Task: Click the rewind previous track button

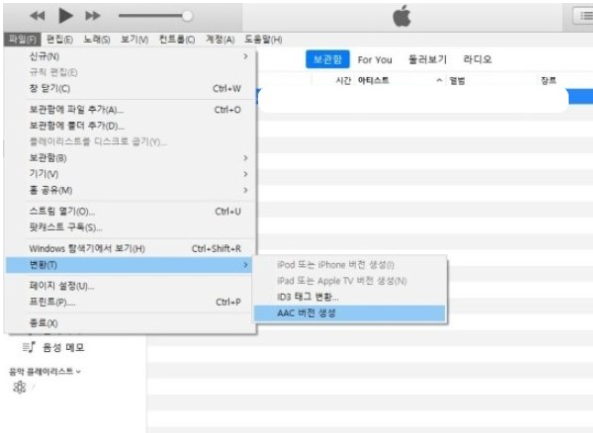Action: [x=37, y=16]
